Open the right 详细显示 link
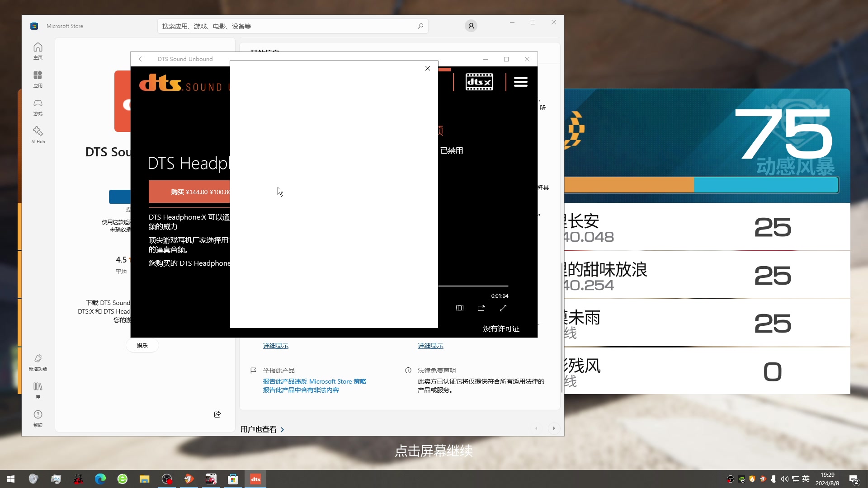This screenshot has width=868, height=488. click(430, 346)
